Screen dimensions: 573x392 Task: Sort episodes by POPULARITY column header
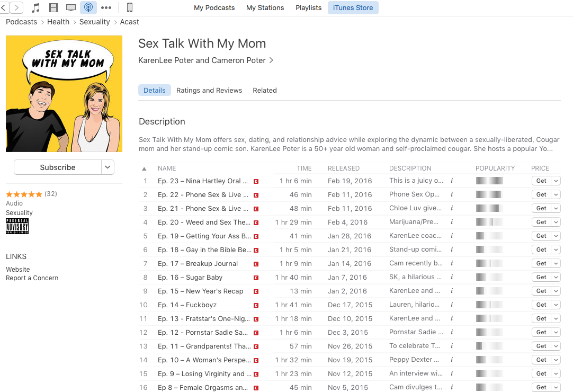(495, 168)
